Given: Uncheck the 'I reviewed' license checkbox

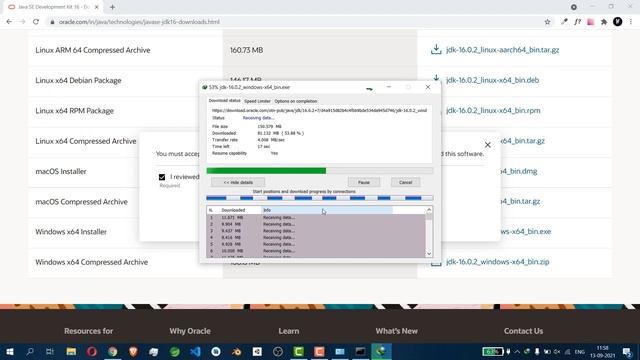Looking at the screenshot, I should coord(162,177).
